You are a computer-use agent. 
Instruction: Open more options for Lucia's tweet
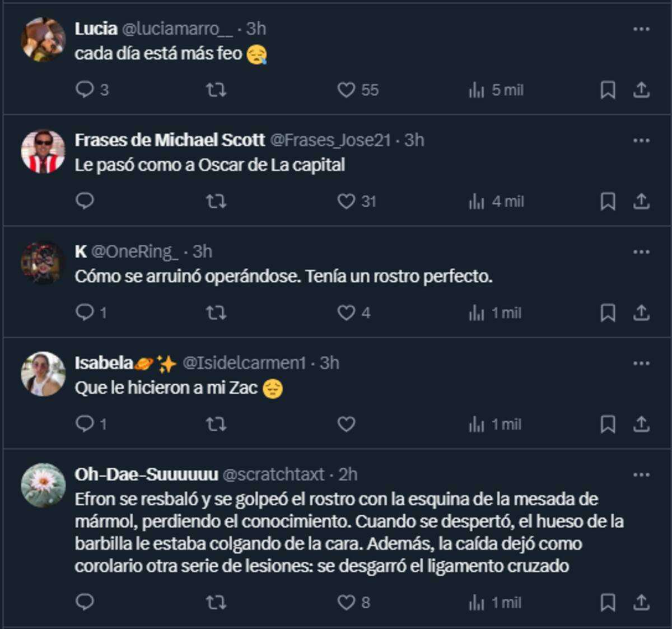point(641,29)
